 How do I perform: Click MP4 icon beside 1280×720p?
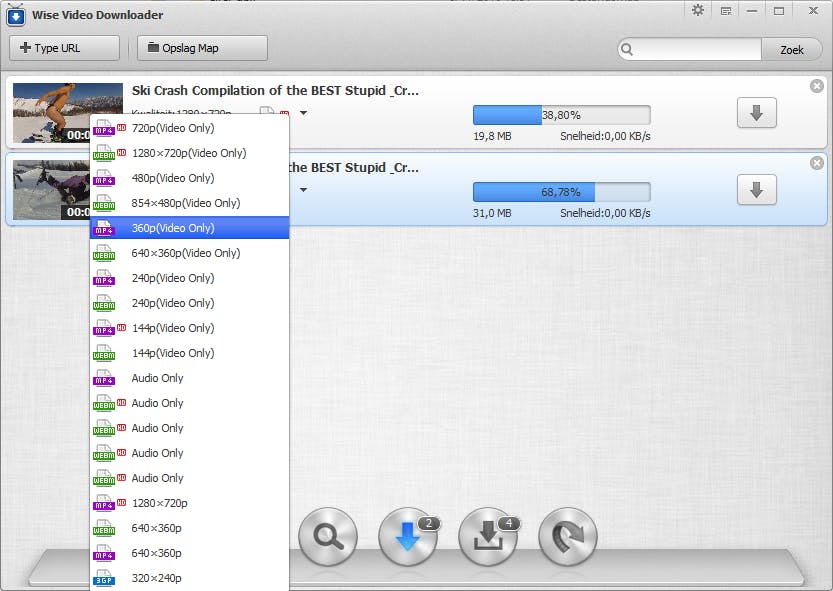point(104,503)
